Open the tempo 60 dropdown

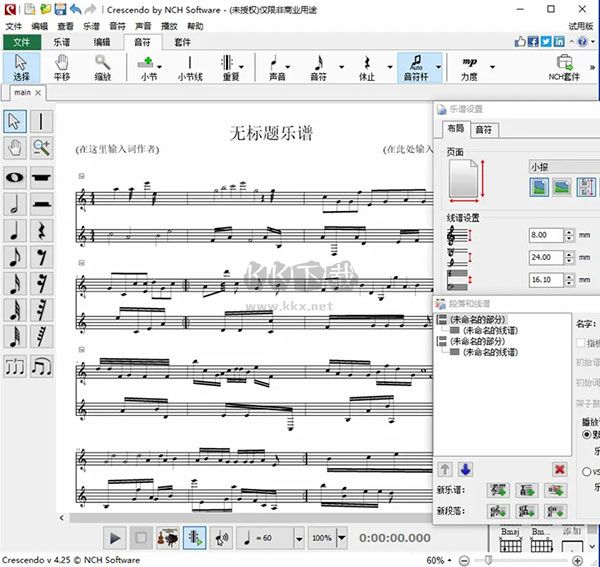click(299, 538)
